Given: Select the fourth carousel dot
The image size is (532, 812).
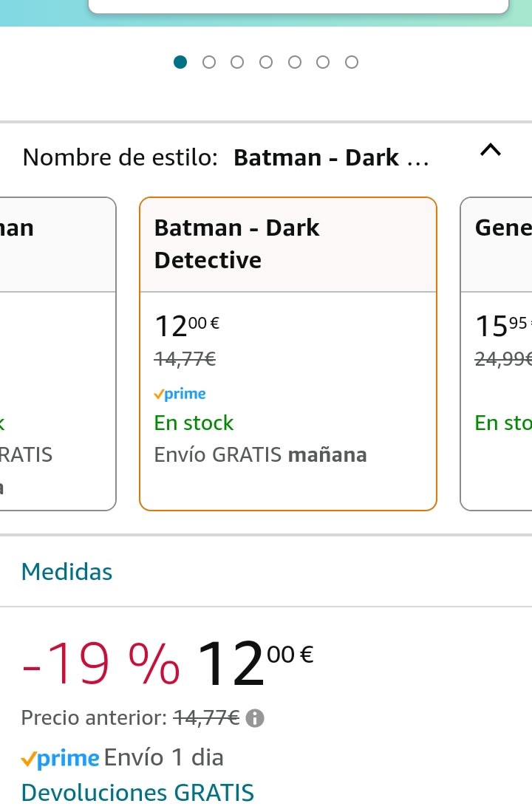Looking at the screenshot, I should (x=266, y=62).
